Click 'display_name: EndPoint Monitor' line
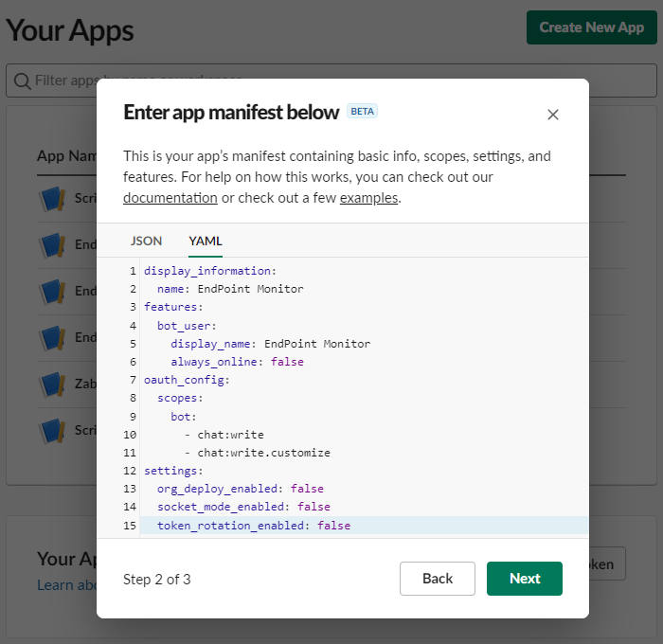The height and width of the screenshot is (644, 663). [x=271, y=344]
